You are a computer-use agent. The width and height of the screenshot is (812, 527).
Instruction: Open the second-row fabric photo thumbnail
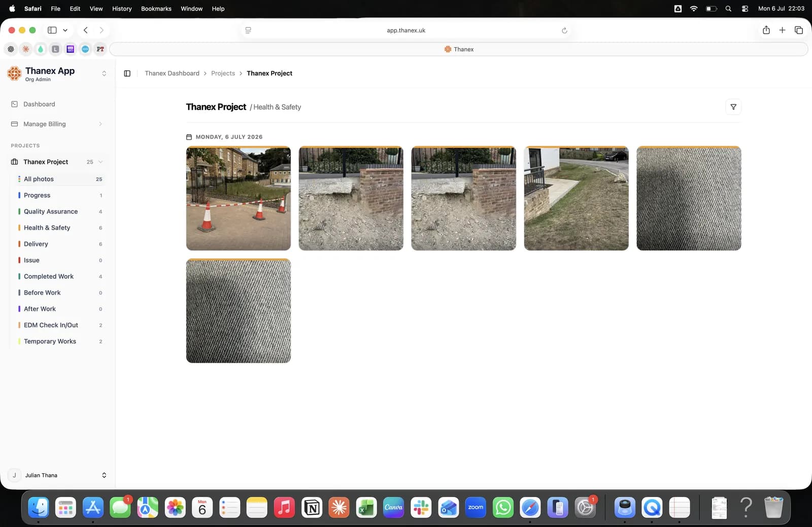click(x=239, y=311)
